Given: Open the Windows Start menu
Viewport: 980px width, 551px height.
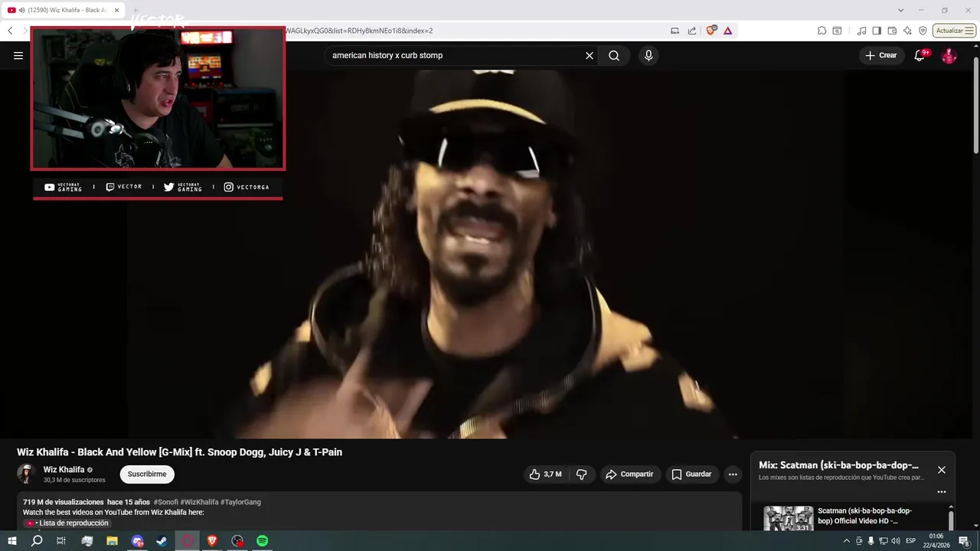Looking at the screenshot, I should [x=12, y=541].
